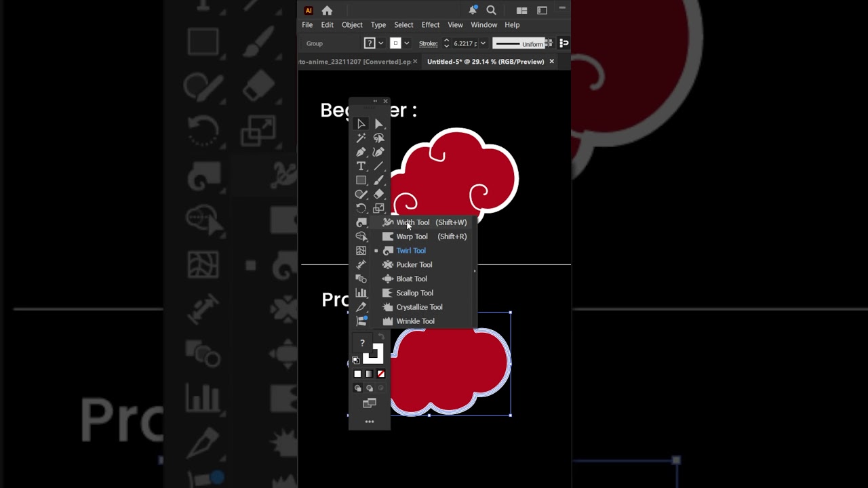Open the Effect menu
Screen dimensions: 868x488
pos(431,25)
